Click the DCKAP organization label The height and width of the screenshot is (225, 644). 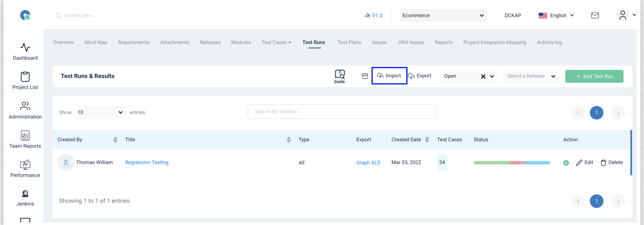click(x=513, y=15)
